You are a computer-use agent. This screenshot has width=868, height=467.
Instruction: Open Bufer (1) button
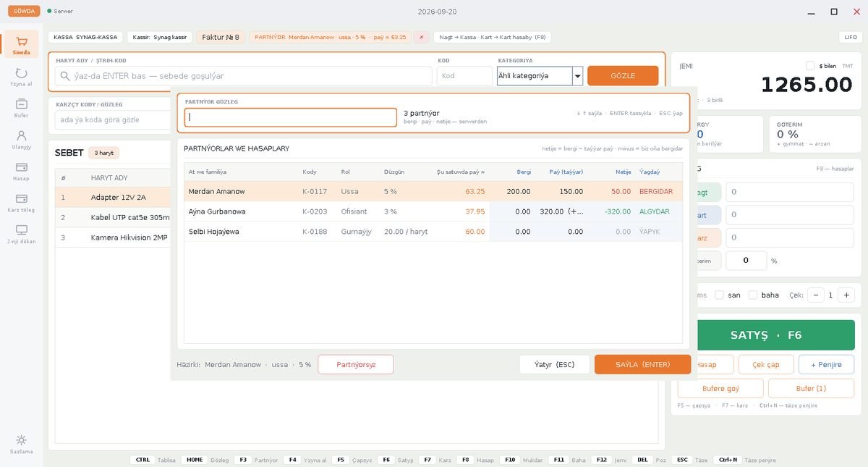point(811,388)
